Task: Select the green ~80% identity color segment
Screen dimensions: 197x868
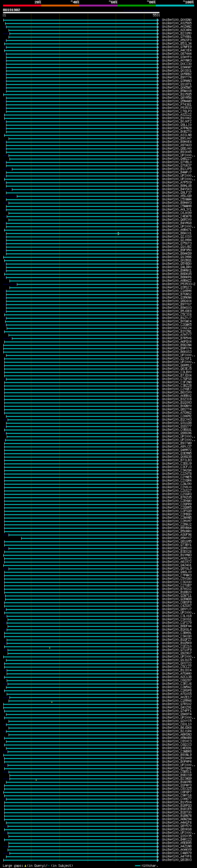Action: click(137, 6)
